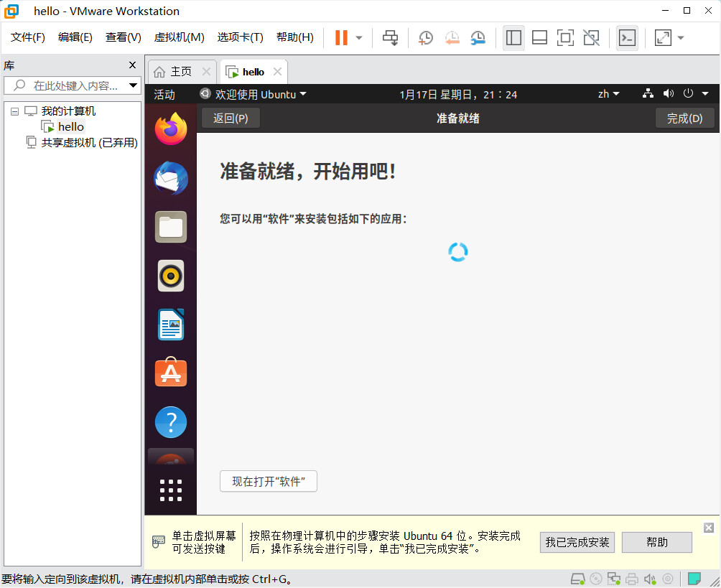This screenshot has width=721, height=588.
Task: Open the 帮助(H) menu
Action: coord(294,37)
